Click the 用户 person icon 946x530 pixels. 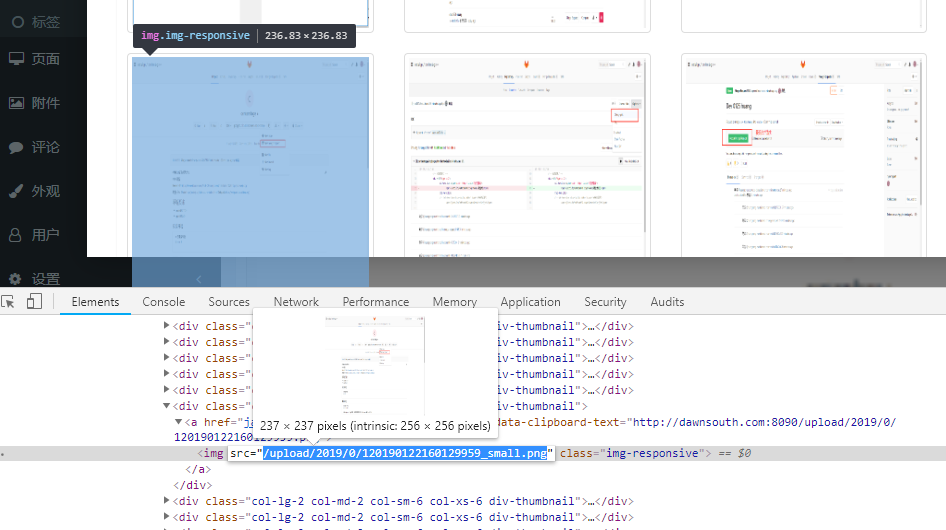click(16, 235)
